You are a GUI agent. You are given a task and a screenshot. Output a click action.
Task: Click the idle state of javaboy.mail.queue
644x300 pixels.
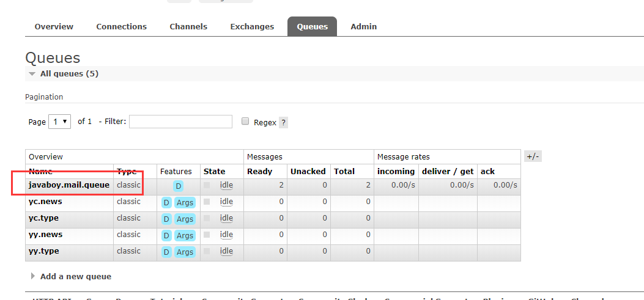click(x=226, y=185)
